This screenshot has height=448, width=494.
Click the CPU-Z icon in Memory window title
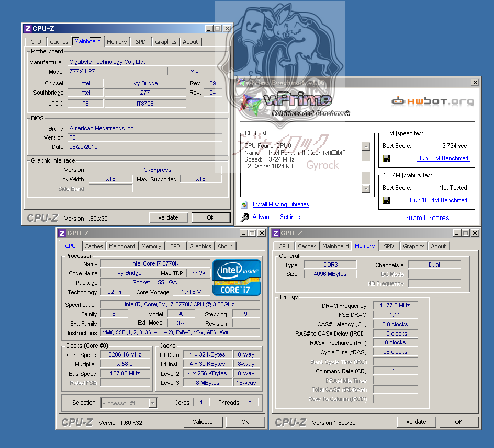(x=276, y=233)
